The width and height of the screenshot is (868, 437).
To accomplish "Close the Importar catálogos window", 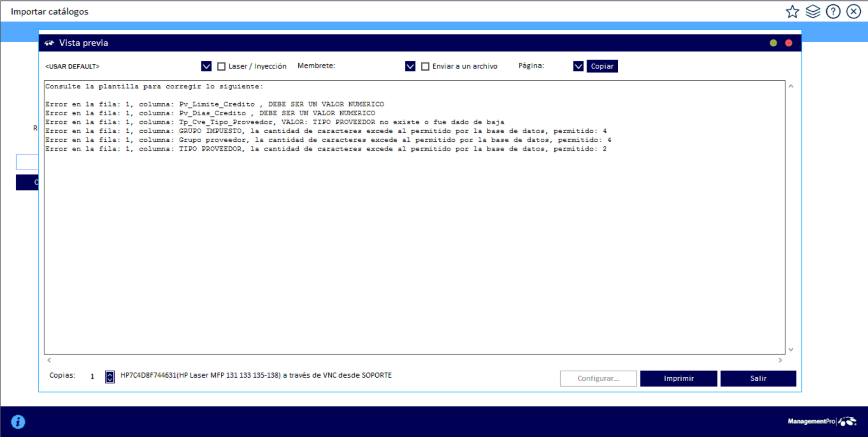I will (x=853, y=11).
